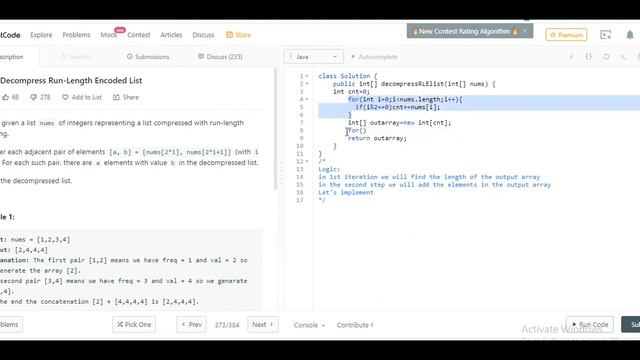Click the problem title Decompress Run-Length Encoded List
Screen dimensions: 640x360
71,80
